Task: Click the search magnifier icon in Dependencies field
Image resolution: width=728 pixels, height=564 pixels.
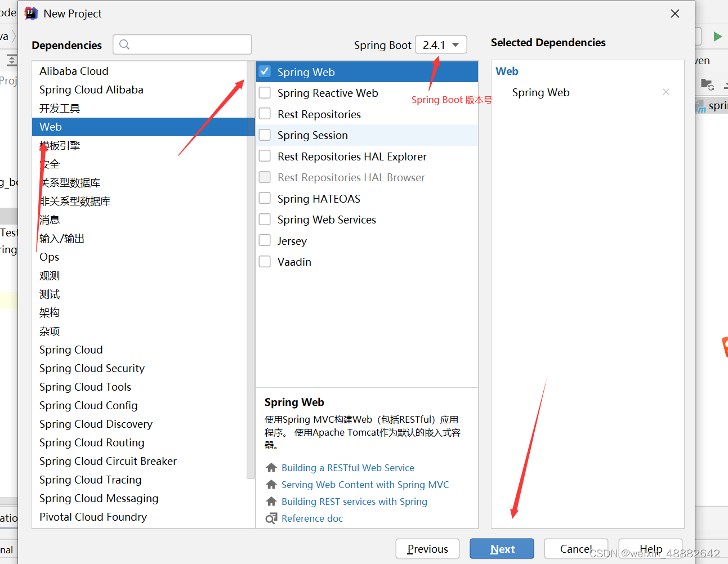Action: coord(124,44)
